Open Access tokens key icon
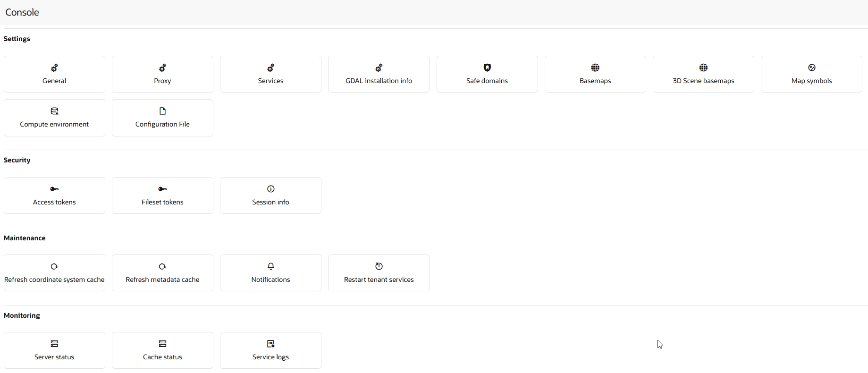The width and height of the screenshot is (868, 373). (x=54, y=189)
